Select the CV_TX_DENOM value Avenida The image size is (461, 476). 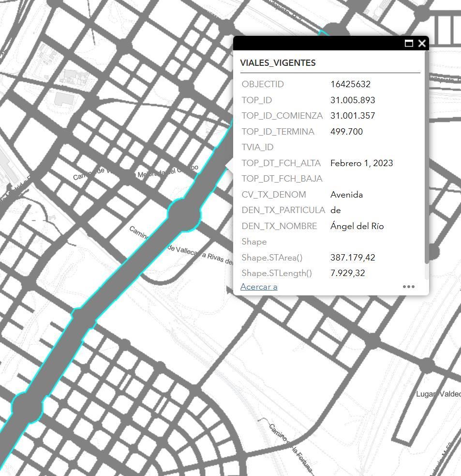(346, 195)
